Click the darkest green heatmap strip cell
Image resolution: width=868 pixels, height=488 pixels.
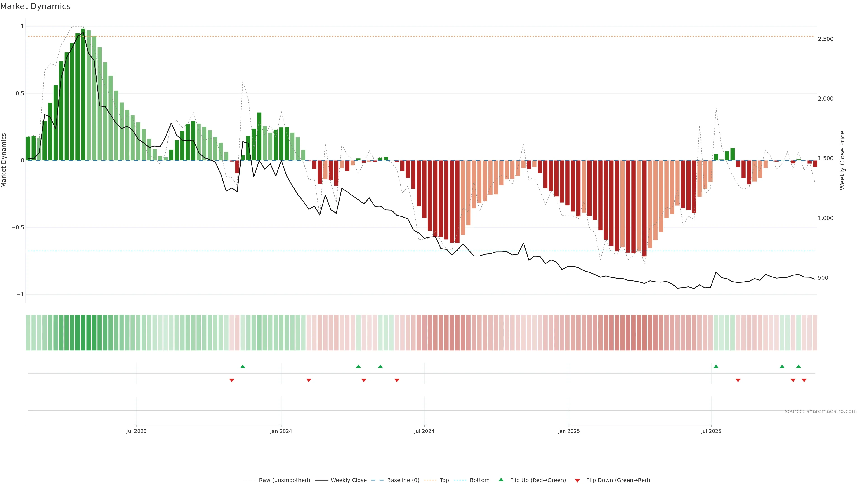pyautogui.click(x=83, y=333)
